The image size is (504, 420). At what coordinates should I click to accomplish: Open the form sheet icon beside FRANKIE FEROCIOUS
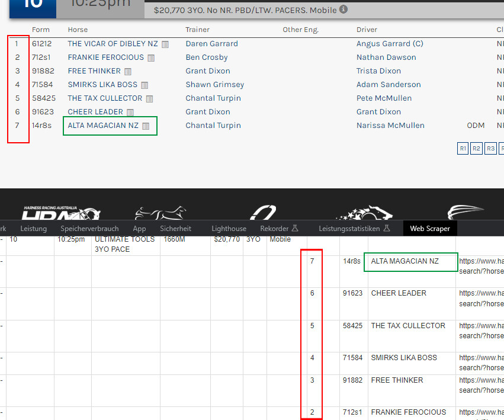click(151, 58)
